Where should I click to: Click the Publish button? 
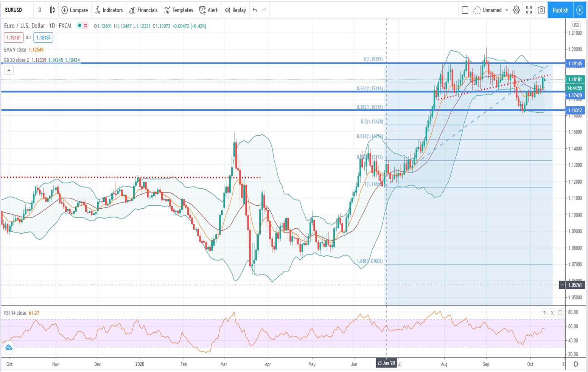tap(560, 10)
